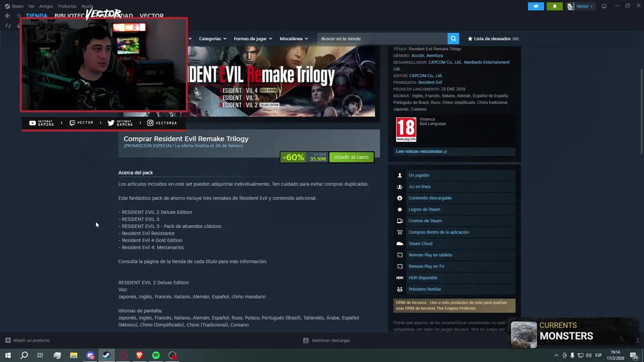Open Windows taskbar search

(24, 355)
